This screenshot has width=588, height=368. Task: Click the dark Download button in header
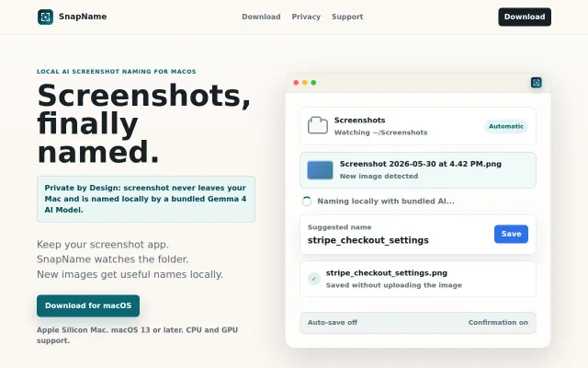tap(525, 17)
